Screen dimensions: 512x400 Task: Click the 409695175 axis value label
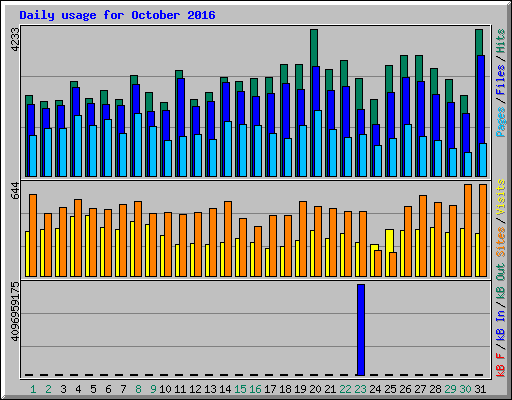coord(15,312)
